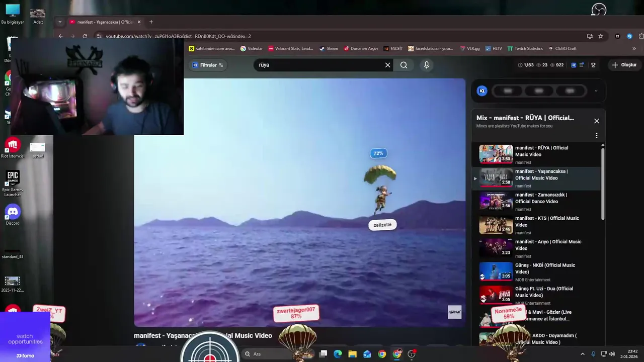This screenshot has height=362, width=644.
Task: Open the VLR.gg bookmark
Action: point(470,49)
